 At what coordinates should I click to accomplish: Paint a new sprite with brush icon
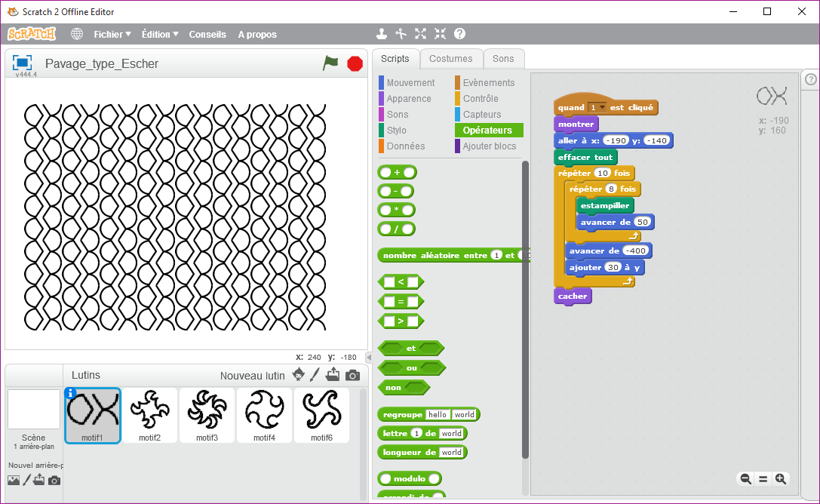pyautogui.click(x=315, y=375)
